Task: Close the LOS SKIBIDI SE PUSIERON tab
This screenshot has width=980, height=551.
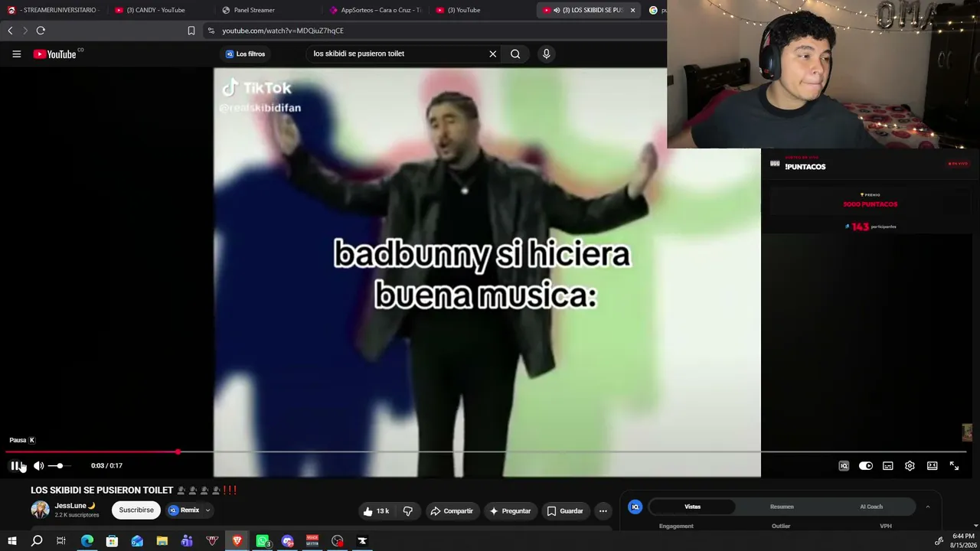Action: click(632, 10)
